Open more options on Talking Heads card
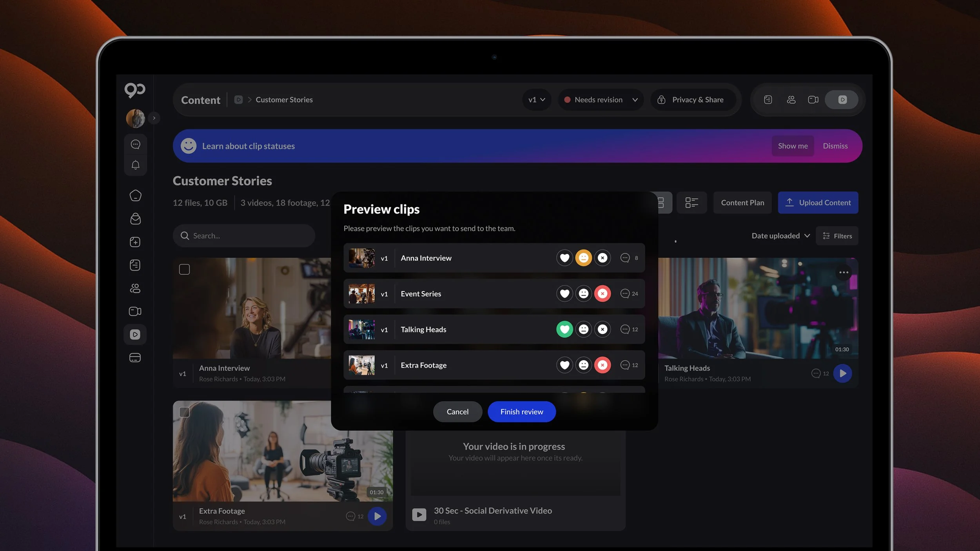Image resolution: width=980 pixels, height=551 pixels. pyautogui.click(x=844, y=272)
